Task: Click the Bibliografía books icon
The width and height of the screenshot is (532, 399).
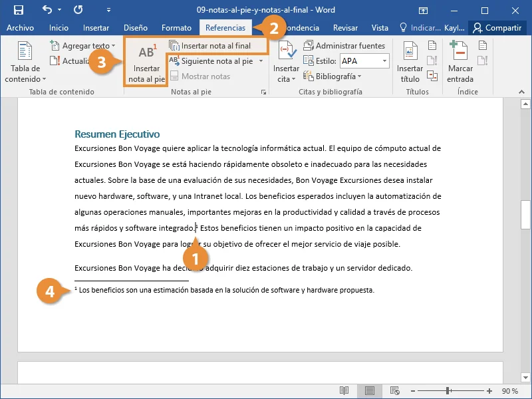Action: click(308, 76)
